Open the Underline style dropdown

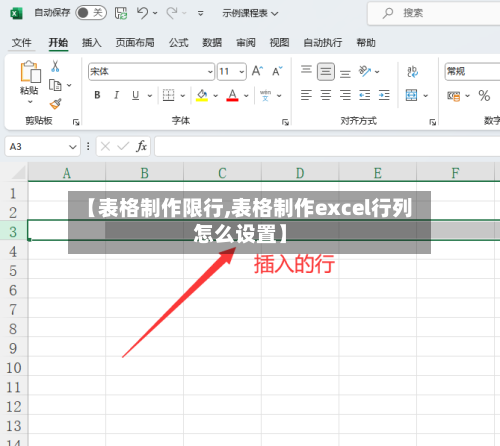click(x=150, y=96)
